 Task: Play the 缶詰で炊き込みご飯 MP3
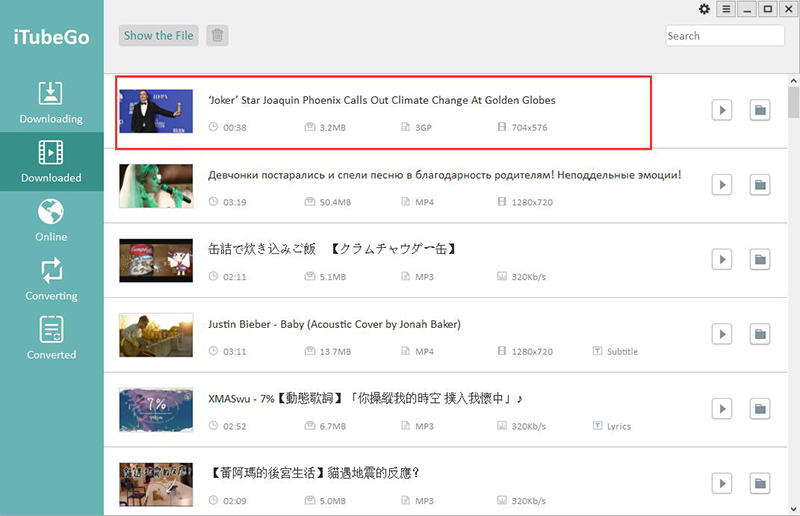722,259
